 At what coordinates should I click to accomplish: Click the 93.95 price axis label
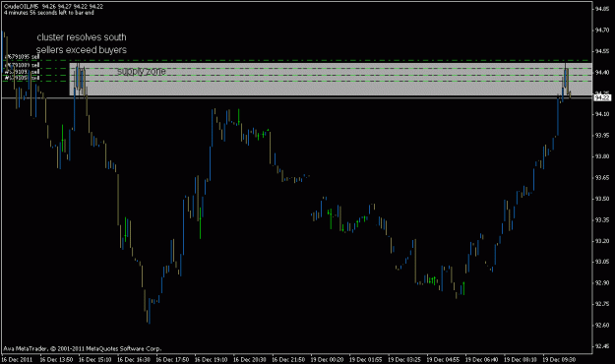point(602,136)
